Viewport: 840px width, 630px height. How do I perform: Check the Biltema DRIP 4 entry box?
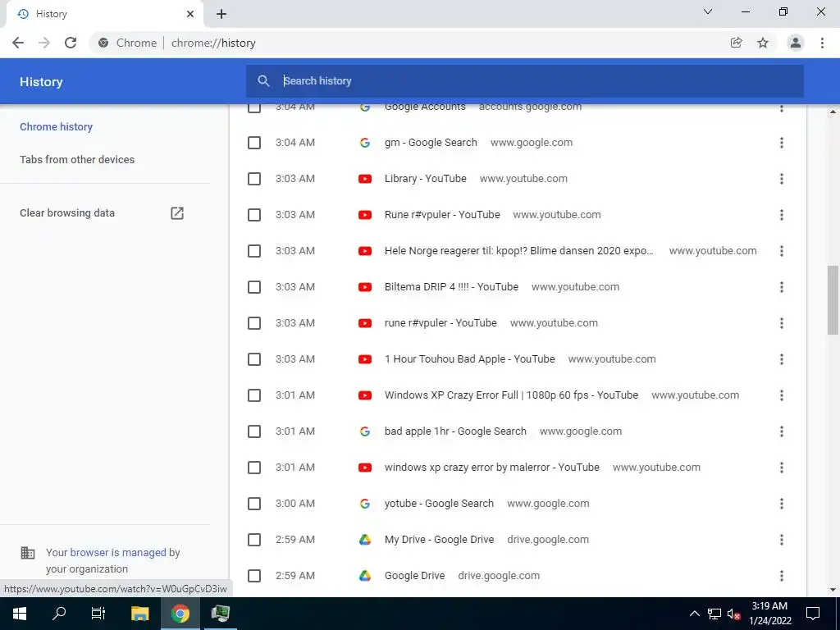[x=254, y=287]
